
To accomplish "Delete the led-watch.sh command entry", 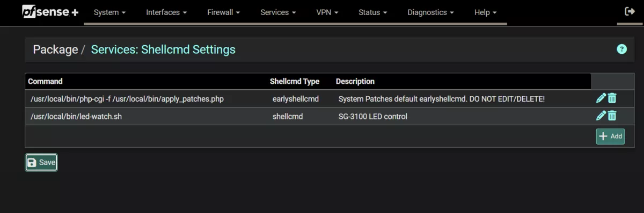I will tap(612, 116).
